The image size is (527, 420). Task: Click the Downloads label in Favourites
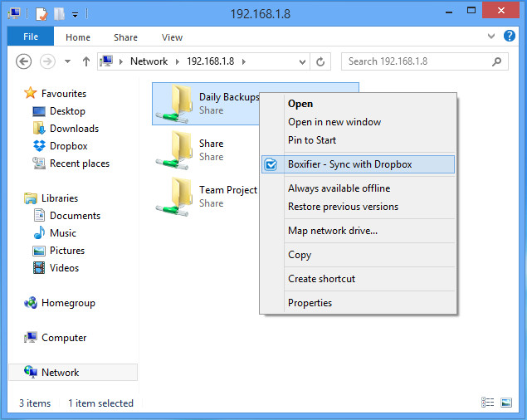pyautogui.click(x=74, y=129)
